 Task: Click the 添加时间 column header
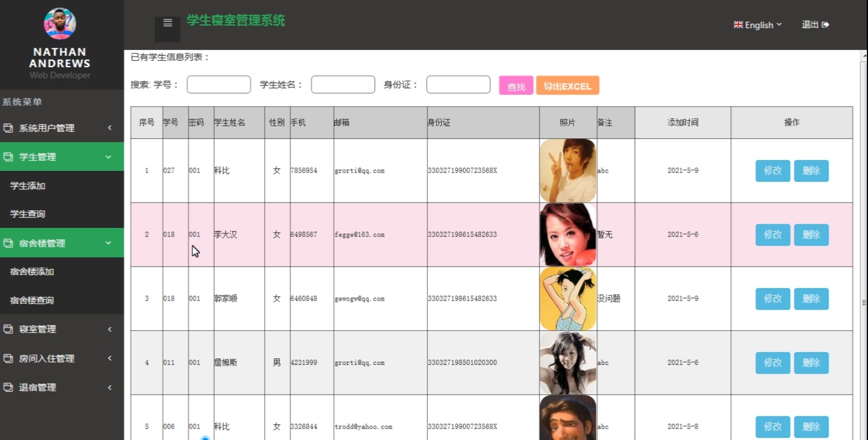[683, 122]
